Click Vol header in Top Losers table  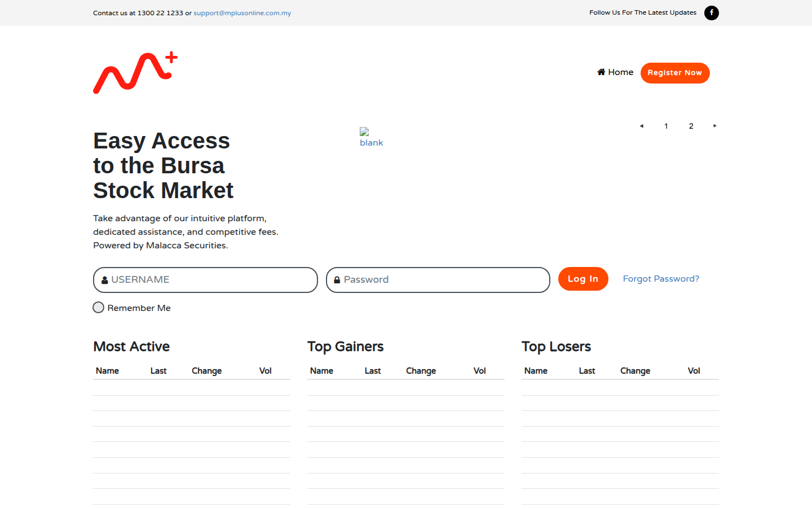click(694, 371)
